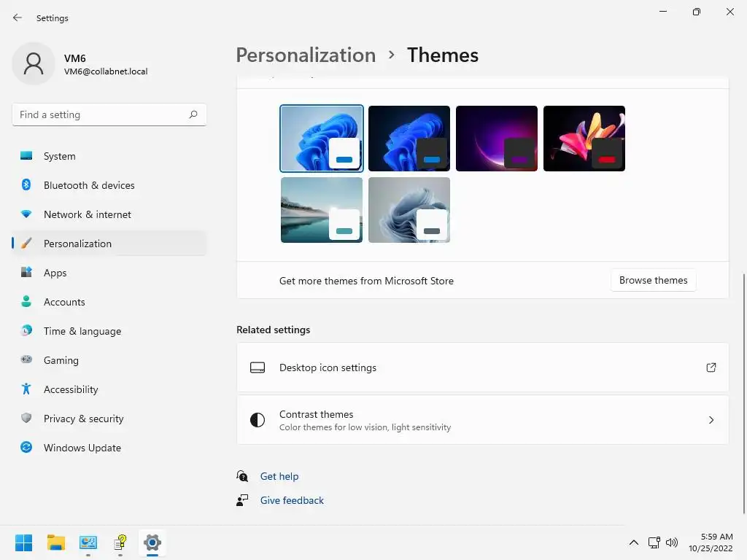Click the Privacy & security shield icon
Image resolution: width=747 pixels, height=560 pixels.
pyautogui.click(x=26, y=418)
